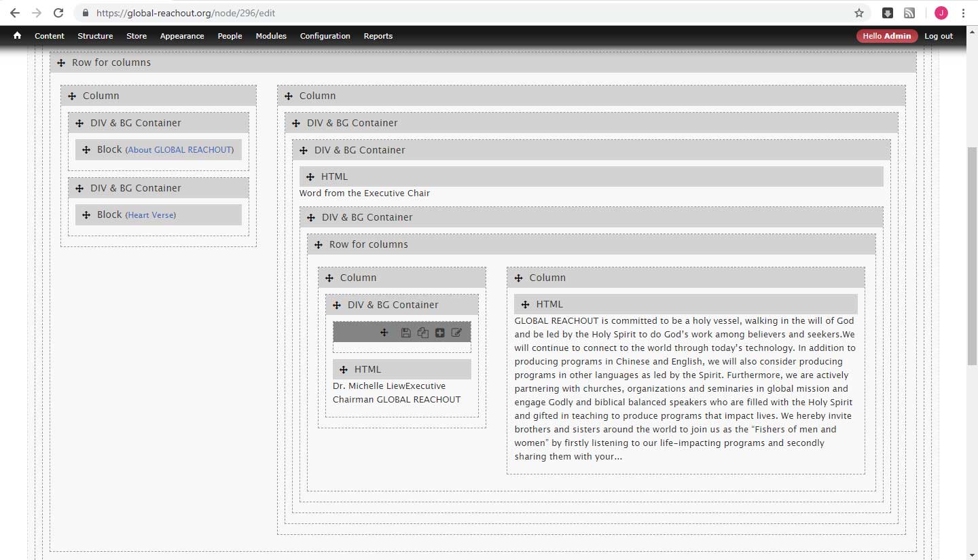
Task: Click the text Word from the Executive Chair
Action: pos(365,193)
